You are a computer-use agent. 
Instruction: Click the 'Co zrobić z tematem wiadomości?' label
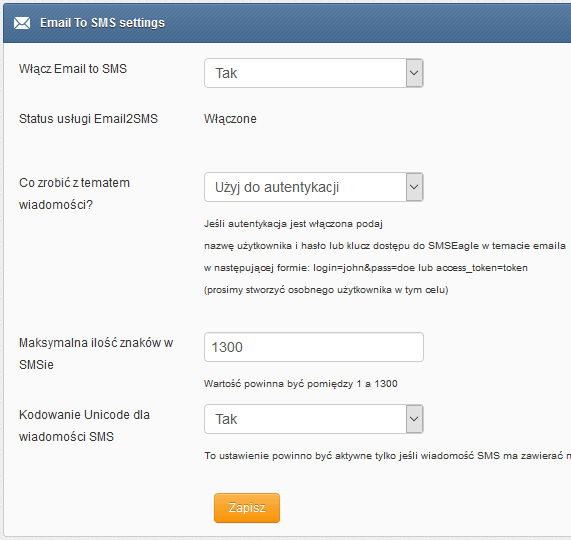coord(74,194)
